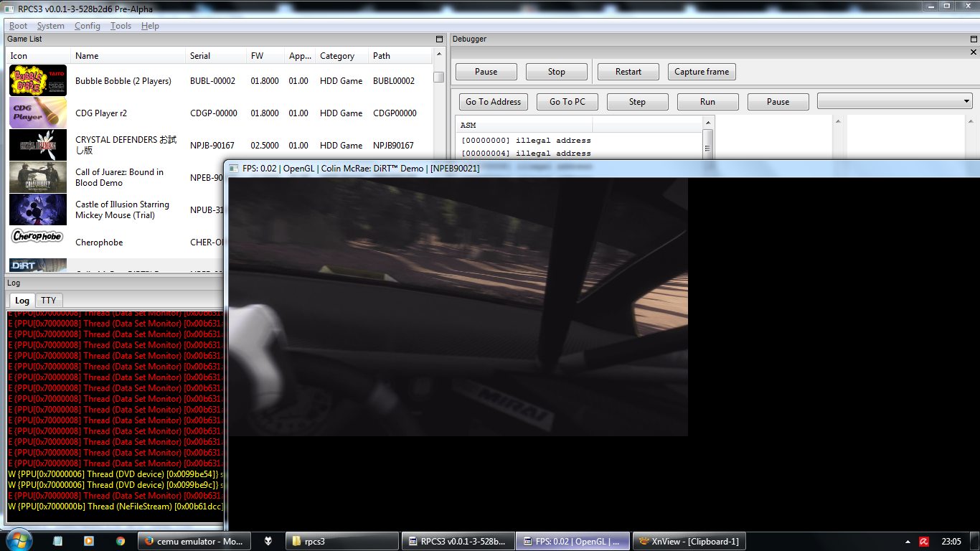
Task: Select the Bubble Bobble game icon
Action: pyautogui.click(x=38, y=80)
